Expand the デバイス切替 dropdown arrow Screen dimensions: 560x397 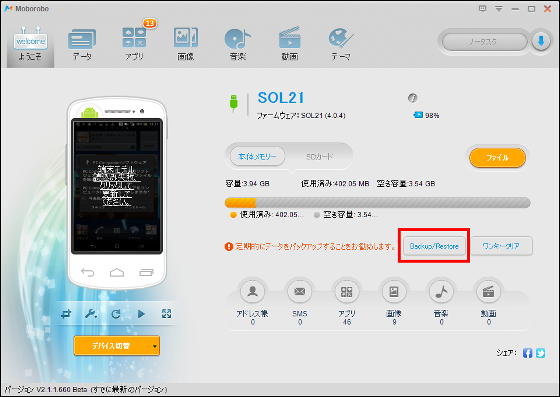pos(155,346)
